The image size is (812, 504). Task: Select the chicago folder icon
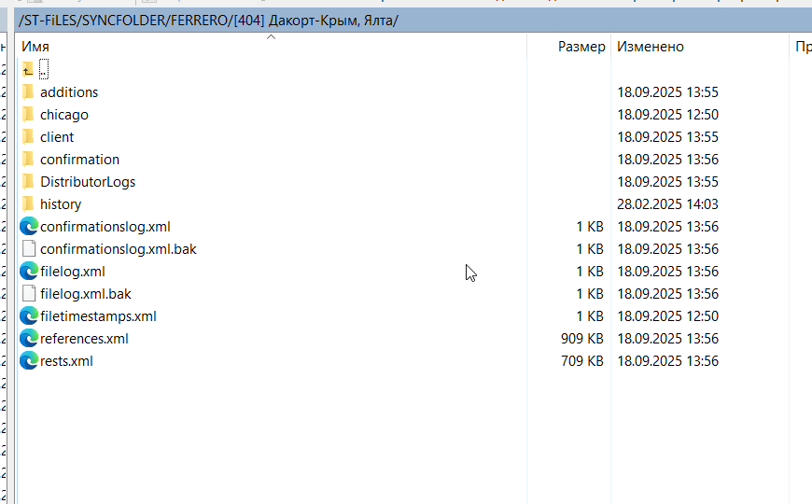click(x=28, y=114)
